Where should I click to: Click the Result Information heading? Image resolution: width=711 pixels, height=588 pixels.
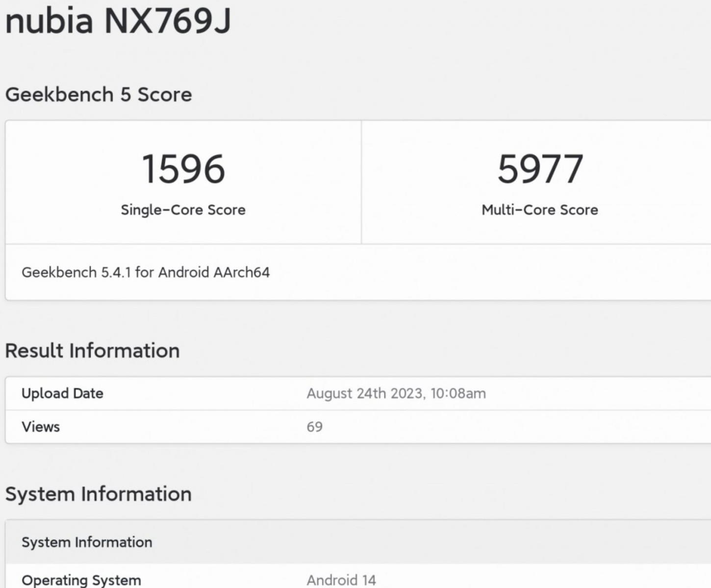tap(92, 351)
